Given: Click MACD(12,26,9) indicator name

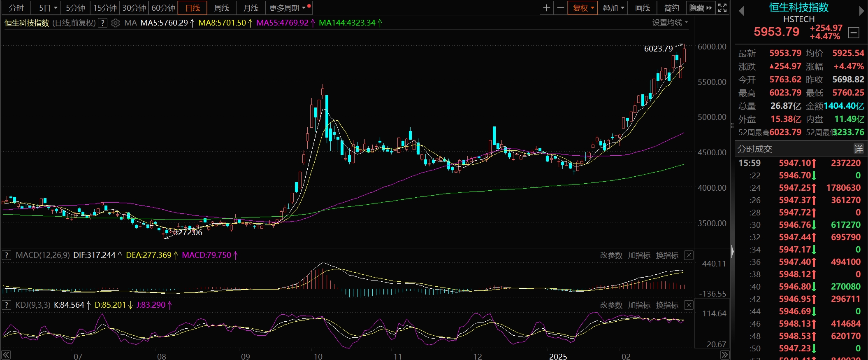Looking at the screenshot, I should coord(43,255).
